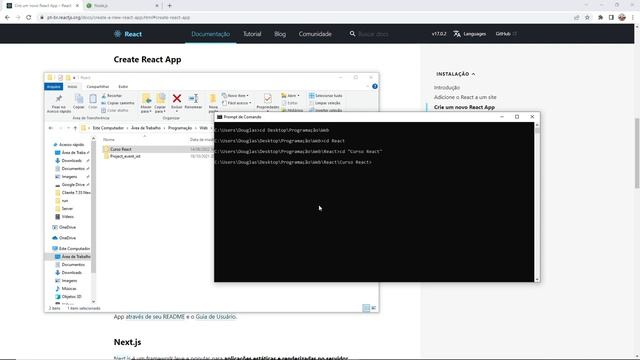Click the Copiar icon in the Explorer ribbon
The image size is (640, 360).
click(79, 99)
